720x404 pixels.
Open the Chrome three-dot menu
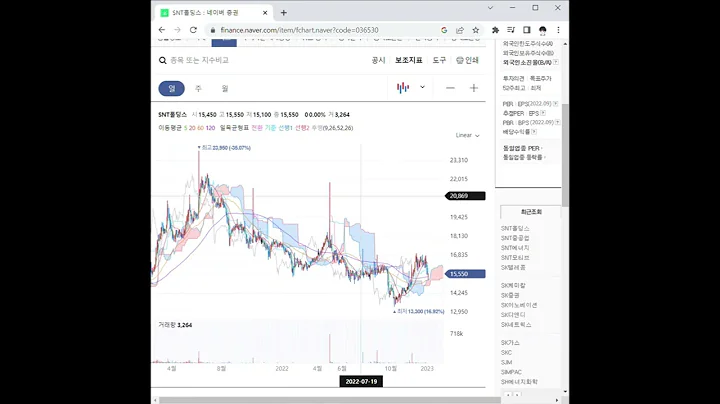click(558, 30)
